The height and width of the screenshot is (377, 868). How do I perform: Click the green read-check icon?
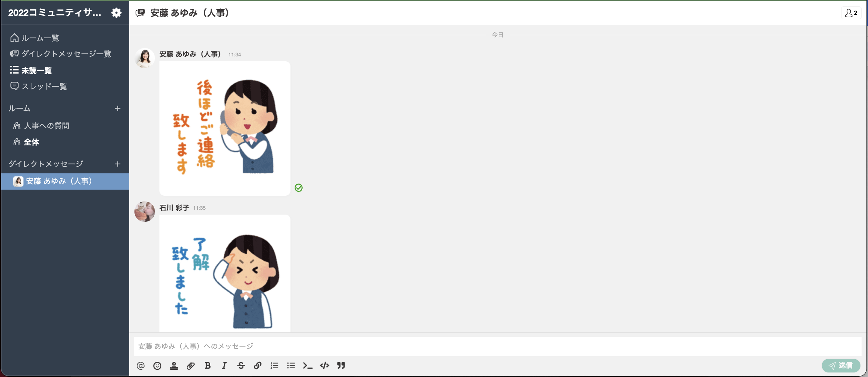(x=299, y=188)
